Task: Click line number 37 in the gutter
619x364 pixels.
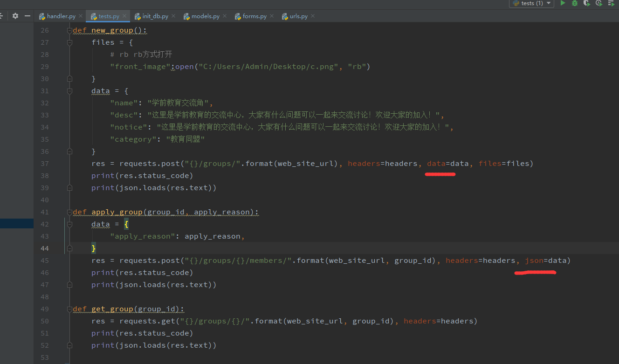Action: 45,164
